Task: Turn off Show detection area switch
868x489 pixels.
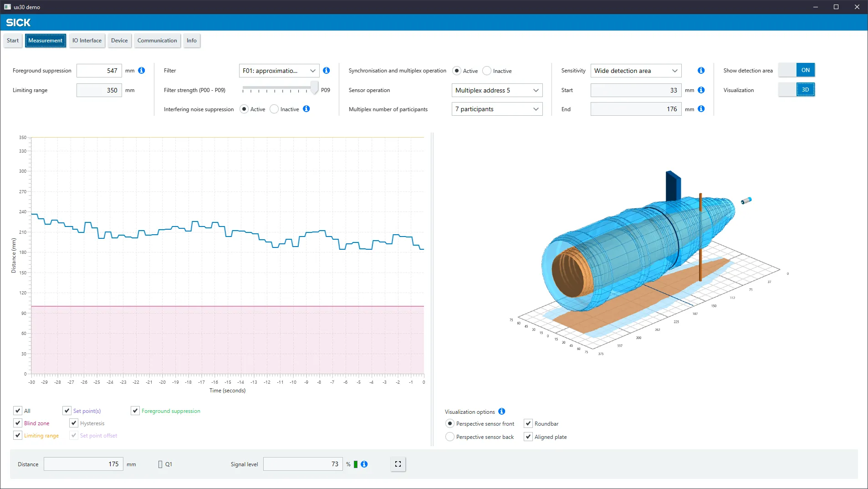Action: pos(797,70)
